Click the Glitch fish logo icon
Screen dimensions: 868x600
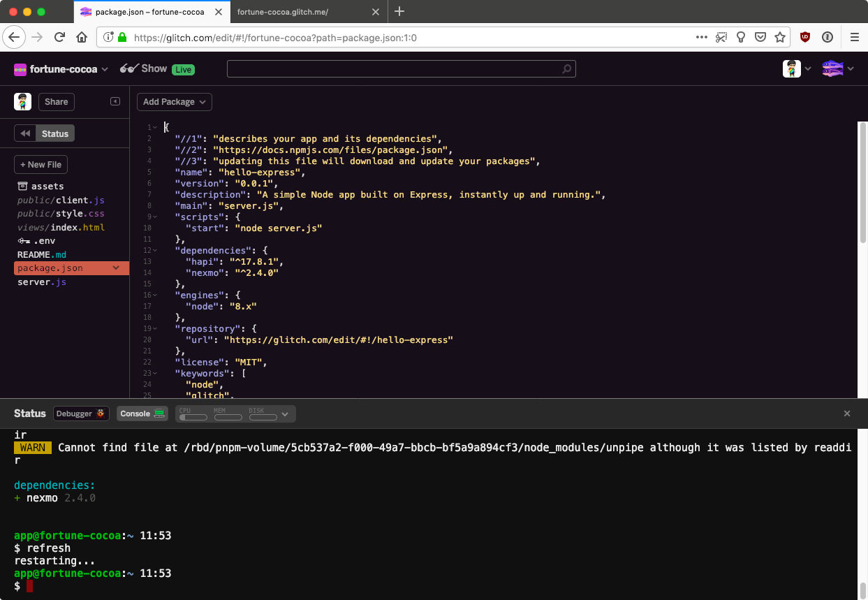tap(832, 68)
